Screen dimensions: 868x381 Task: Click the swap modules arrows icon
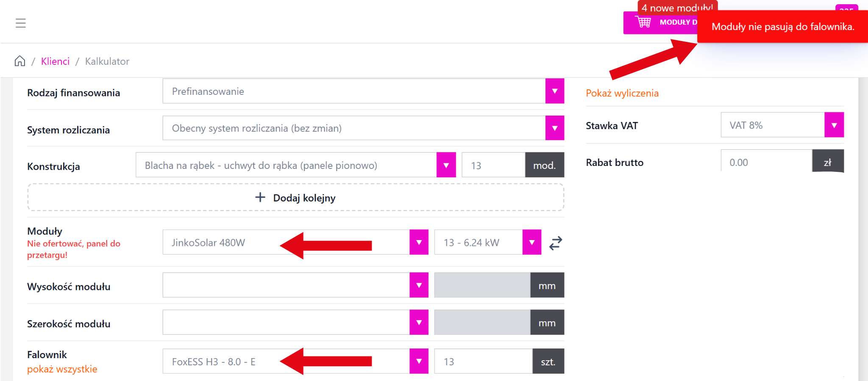click(556, 243)
